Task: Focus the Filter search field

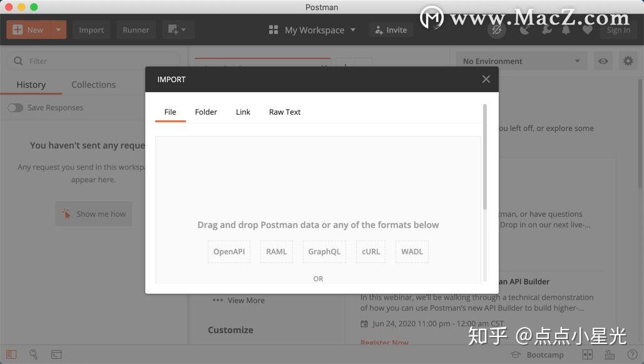Action: pos(94,61)
